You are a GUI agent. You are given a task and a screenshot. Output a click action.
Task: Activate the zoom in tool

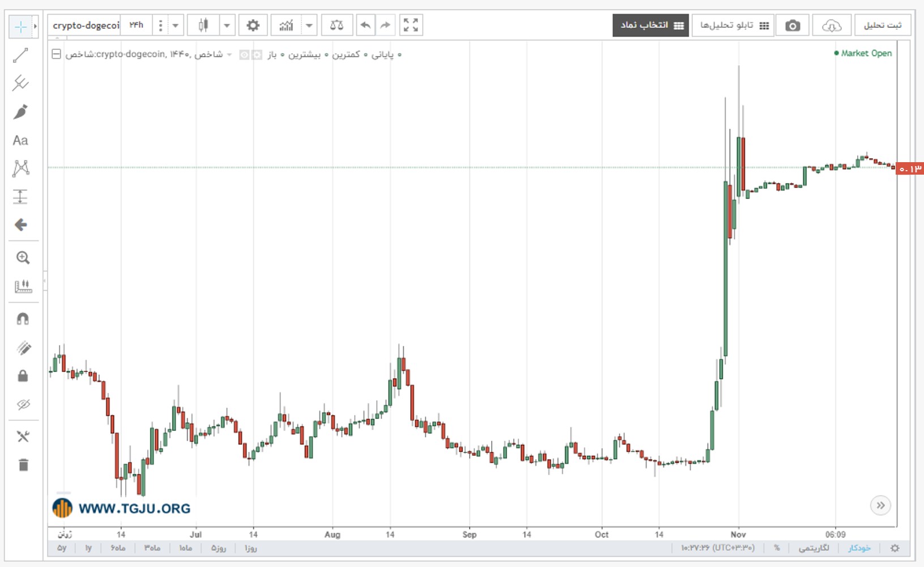(x=23, y=258)
